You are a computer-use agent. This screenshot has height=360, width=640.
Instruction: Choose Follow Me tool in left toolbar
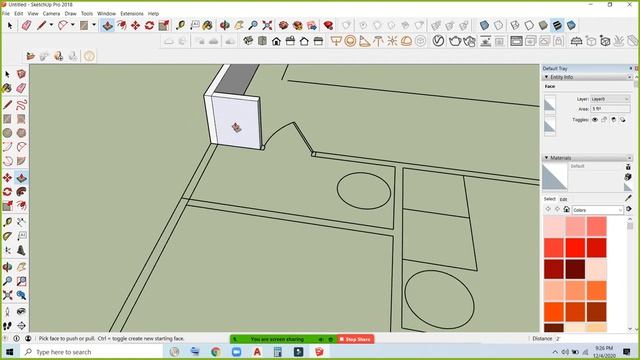coord(21,191)
